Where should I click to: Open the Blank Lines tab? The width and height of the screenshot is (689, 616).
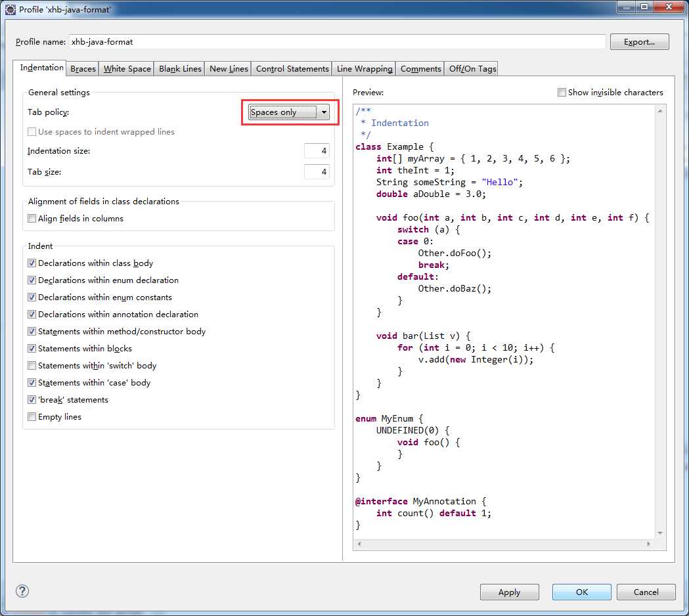(180, 69)
